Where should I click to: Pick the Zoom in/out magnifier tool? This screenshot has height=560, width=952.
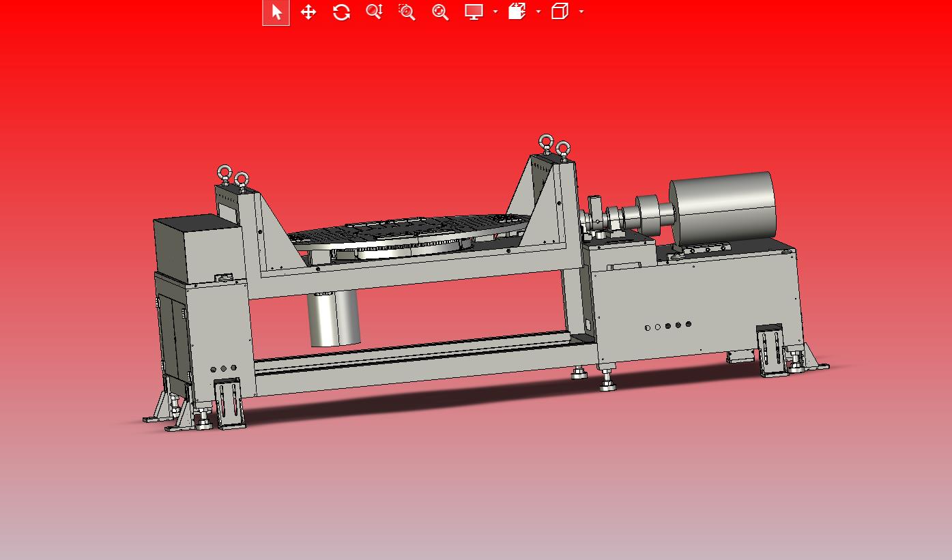point(374,12)
